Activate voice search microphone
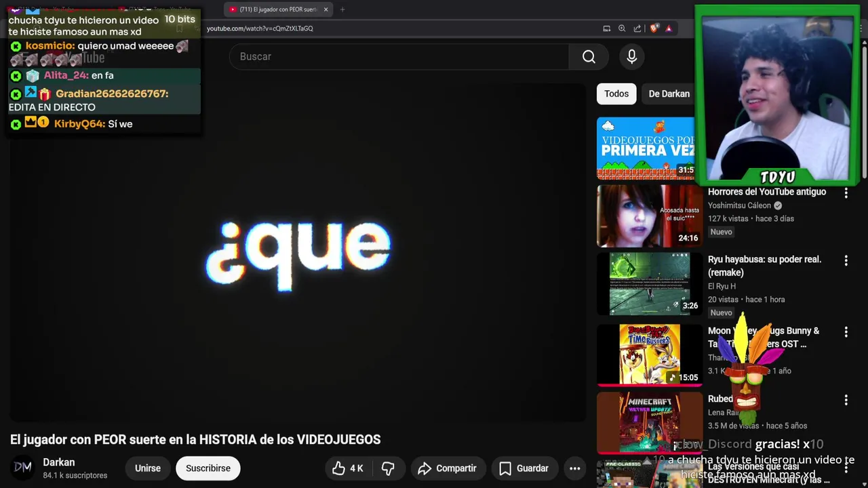Image resolution: width=868 pixels, height=488 pixels. click(632, 57)
